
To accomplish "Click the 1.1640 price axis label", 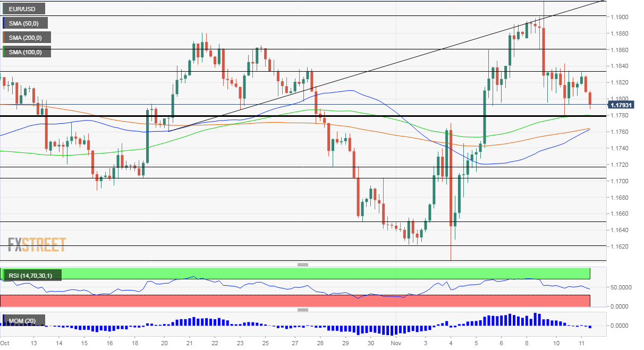I will click(x=620, y=230).
